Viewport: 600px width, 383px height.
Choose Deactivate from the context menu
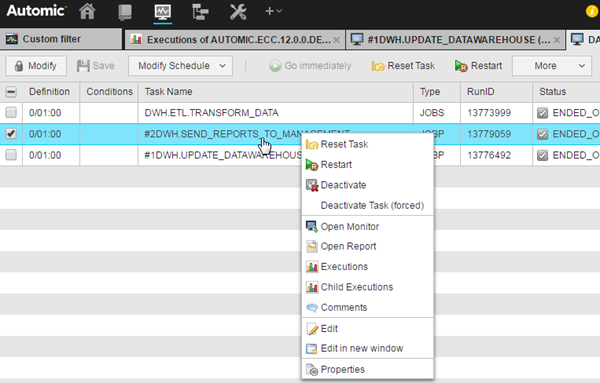tap(367, 185)
